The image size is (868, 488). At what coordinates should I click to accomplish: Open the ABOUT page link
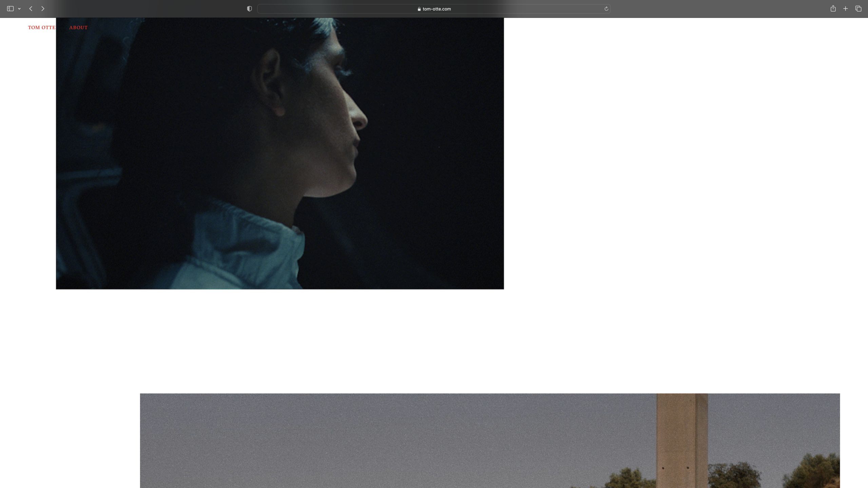pyautogui.click(x=78, y=27)
